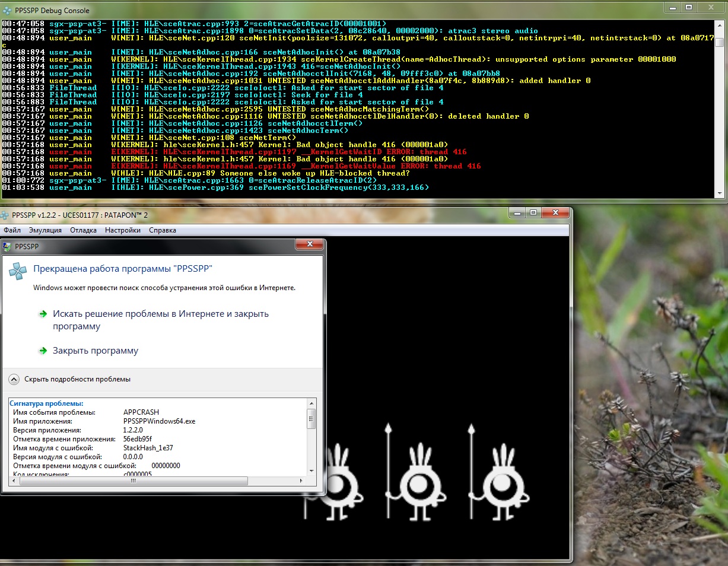
Task: Minimize the PPSSPP v1.2.2 game window
Action: click(517, 212)
